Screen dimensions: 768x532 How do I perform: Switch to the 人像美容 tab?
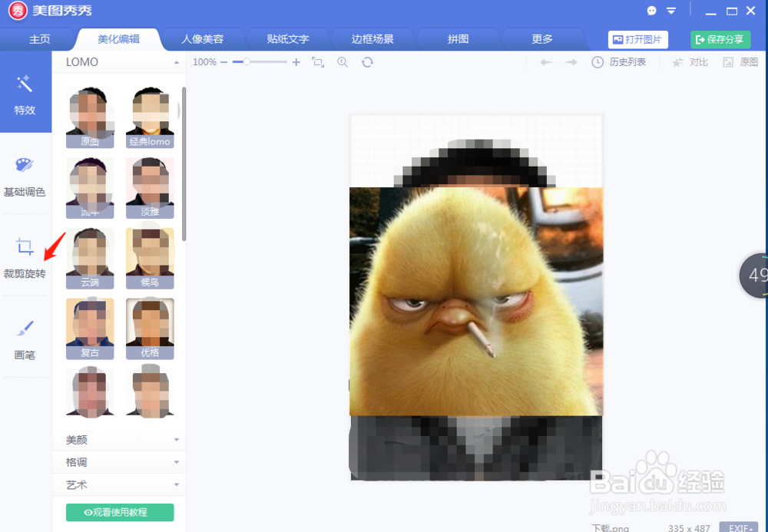click(202, 39)
